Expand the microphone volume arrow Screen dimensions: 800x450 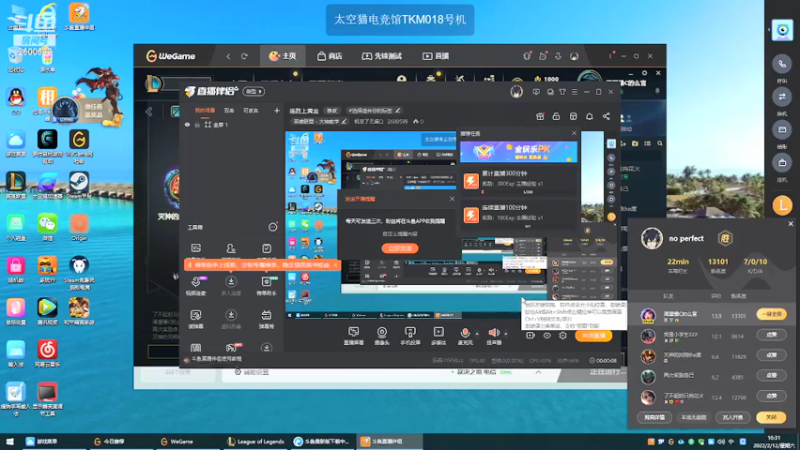pyautogui.click(x=477, y=334)
